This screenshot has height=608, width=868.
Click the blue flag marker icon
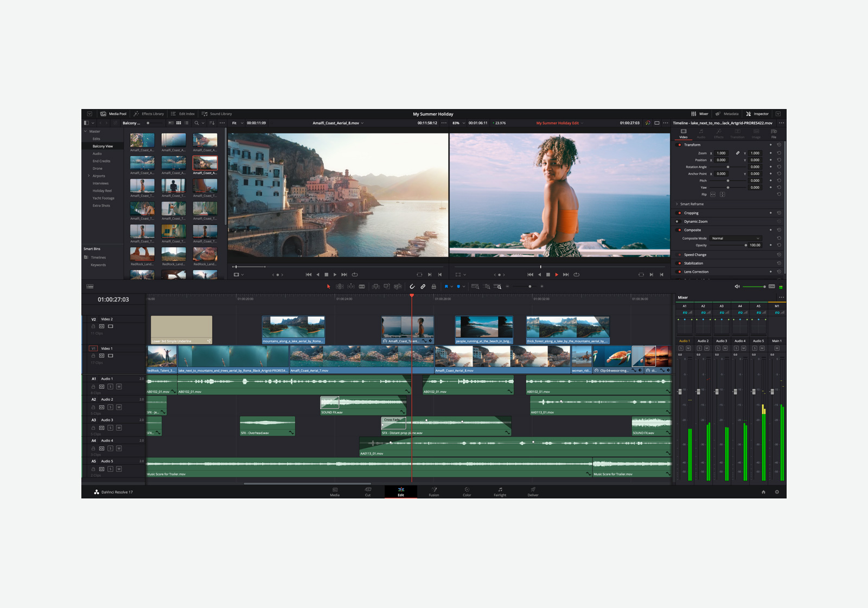[x=446, y=286]
